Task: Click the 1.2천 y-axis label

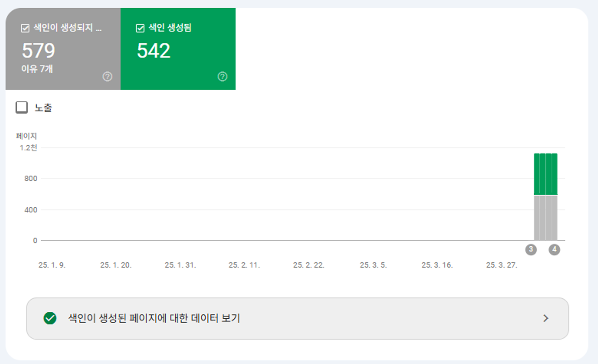Action: tap(28, 148)
